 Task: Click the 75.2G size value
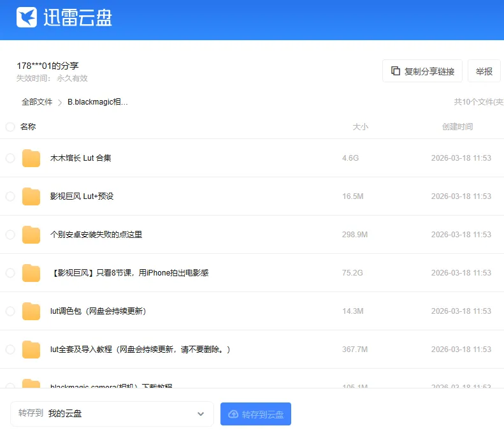(352, 273)
